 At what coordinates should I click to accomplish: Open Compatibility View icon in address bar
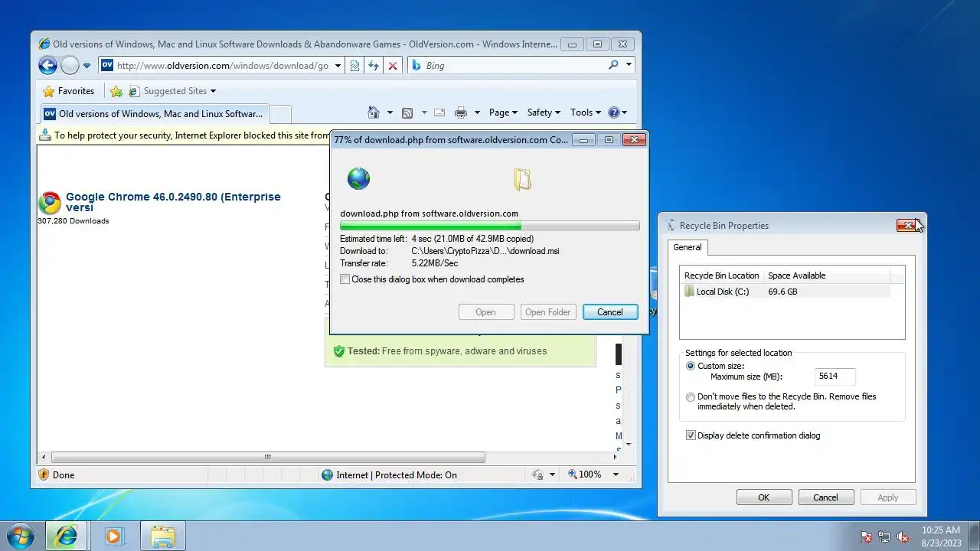(354, 66)
